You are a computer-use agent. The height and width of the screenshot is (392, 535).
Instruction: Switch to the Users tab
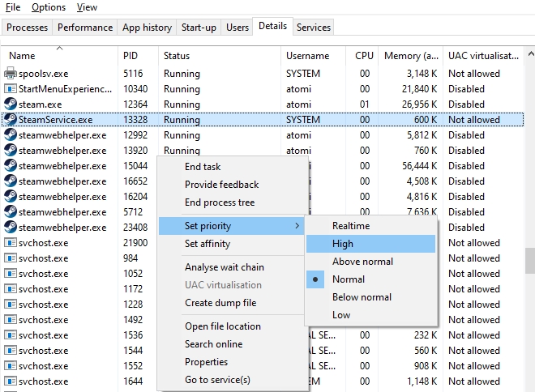point(238,28)
